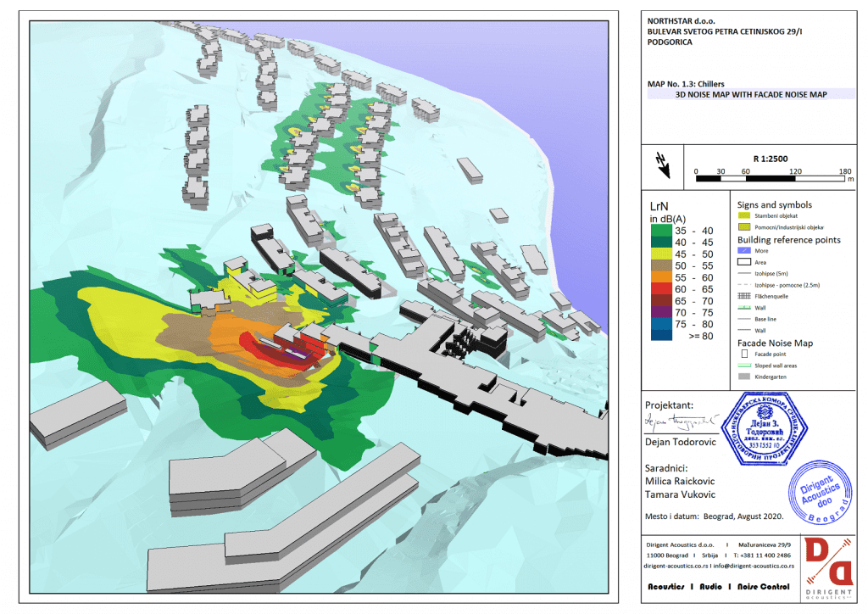868x614 pixels.
Task: Pick the 35 - 40 green swatch
Action: pos(661,231)
